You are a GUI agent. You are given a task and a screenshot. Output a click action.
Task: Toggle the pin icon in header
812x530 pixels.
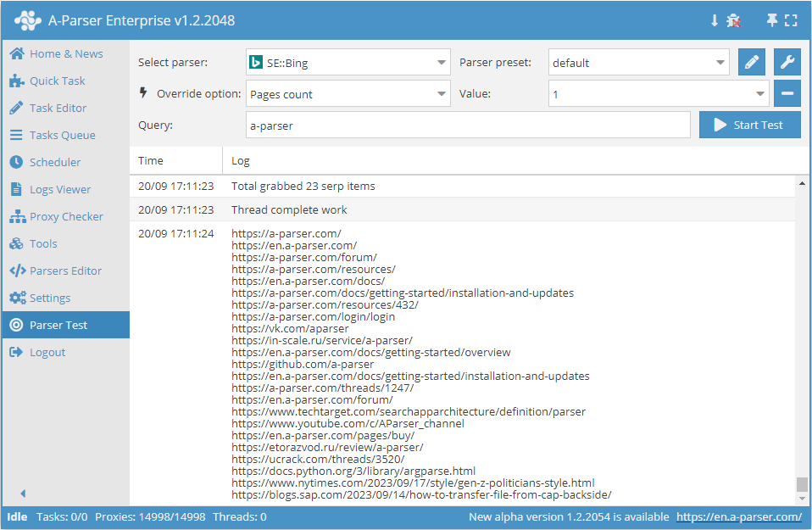coord(771,20)
